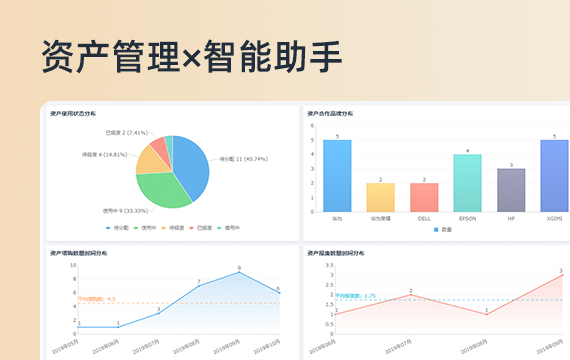The width and height of the screenshot is (570, 360).
Task: Toggle the 已报废 legend entry
Action: 200,228
